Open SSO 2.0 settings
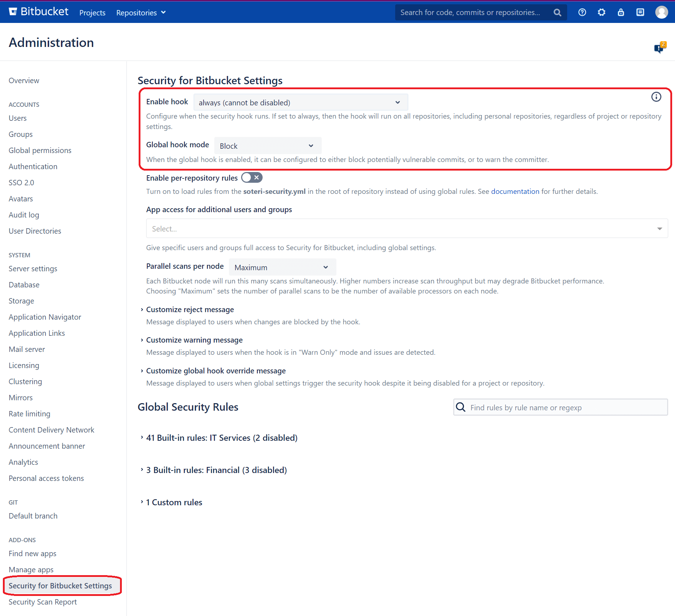The width and height of the screenshot is (675, 616). pos(21,183)
